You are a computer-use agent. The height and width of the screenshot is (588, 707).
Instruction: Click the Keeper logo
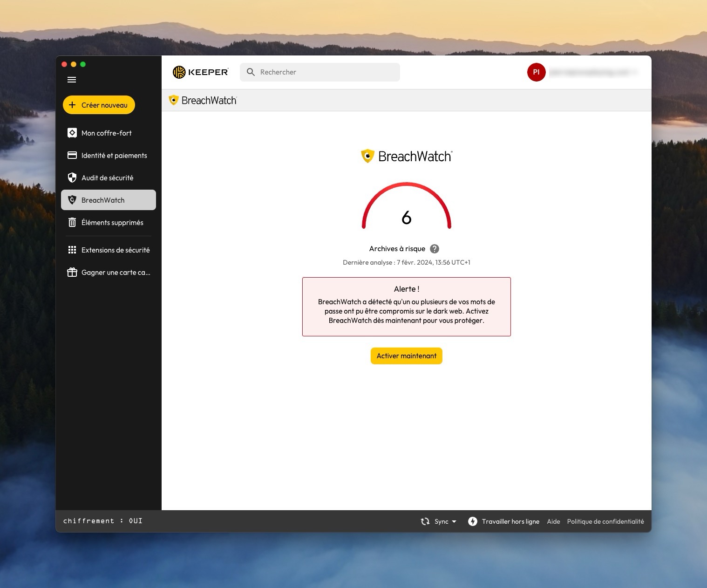tap(200, 72)
